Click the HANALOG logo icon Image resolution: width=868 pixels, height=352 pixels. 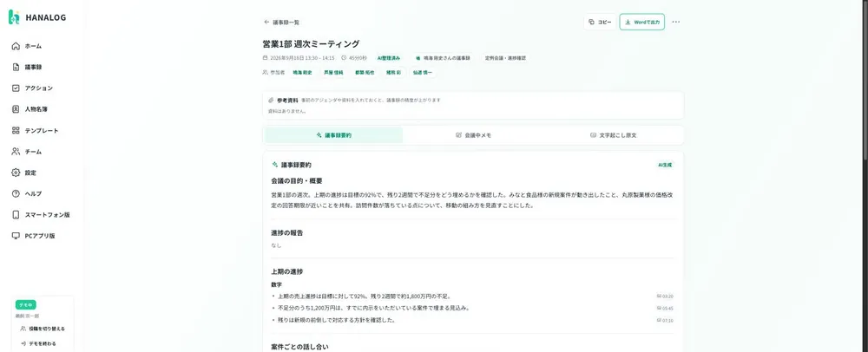click(14, 17)
